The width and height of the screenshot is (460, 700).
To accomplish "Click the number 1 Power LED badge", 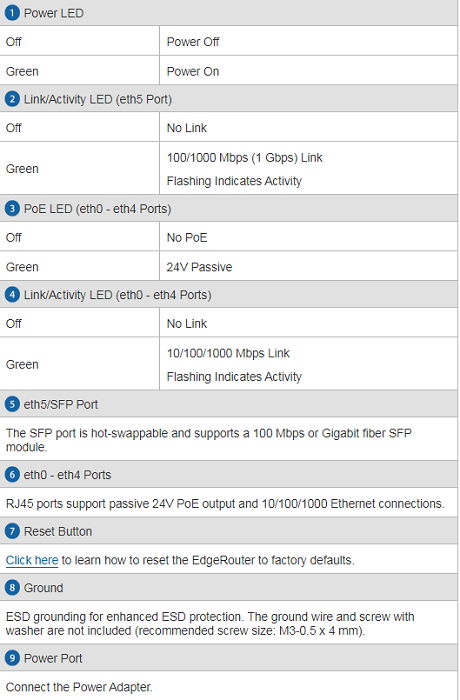I will click(x=12, y=13).
